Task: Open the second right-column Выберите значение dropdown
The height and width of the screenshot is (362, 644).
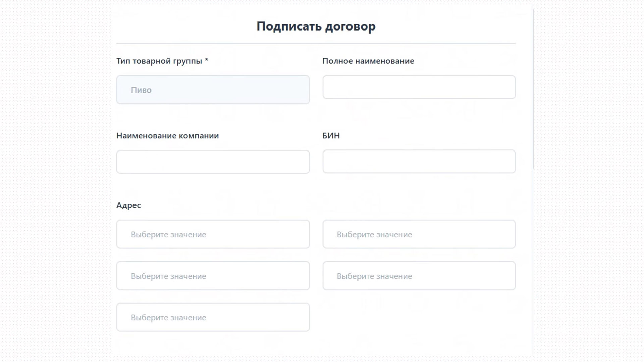Action: tap(419, 276)
